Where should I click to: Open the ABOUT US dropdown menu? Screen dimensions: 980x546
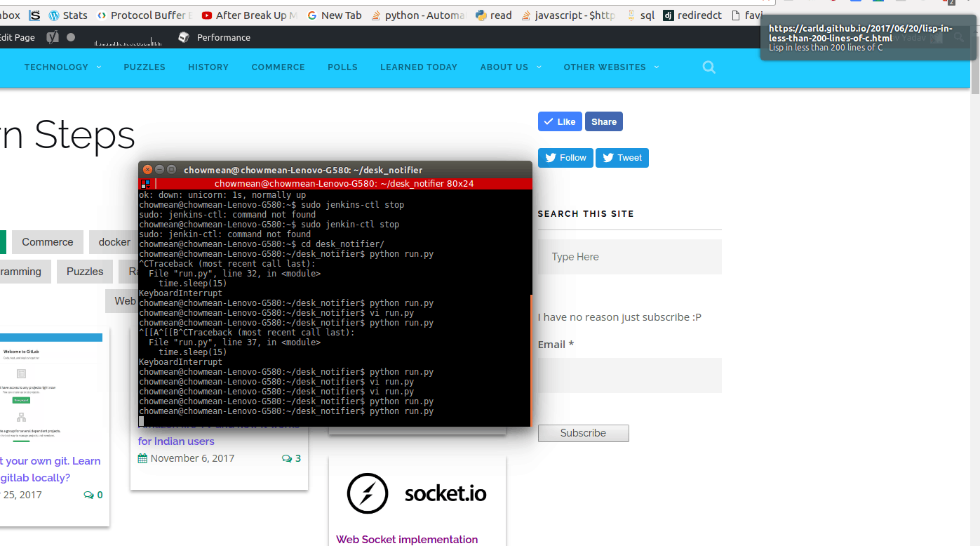click(510, 67)
